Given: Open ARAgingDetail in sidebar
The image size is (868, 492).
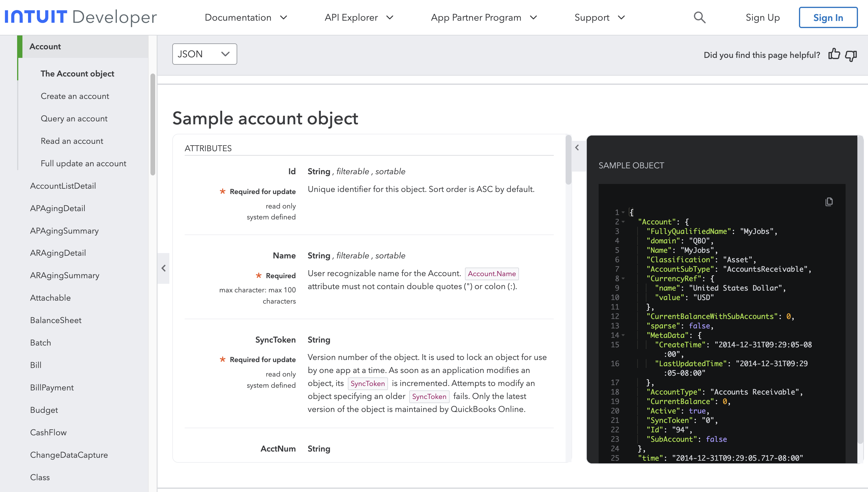Looking at the screenshot, I should coord(58,253).
